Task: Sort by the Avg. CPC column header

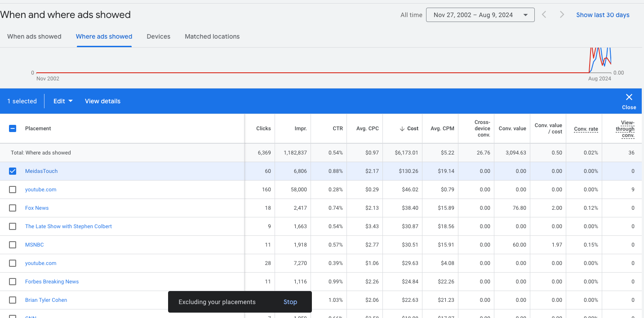Action: coord(368,128)
